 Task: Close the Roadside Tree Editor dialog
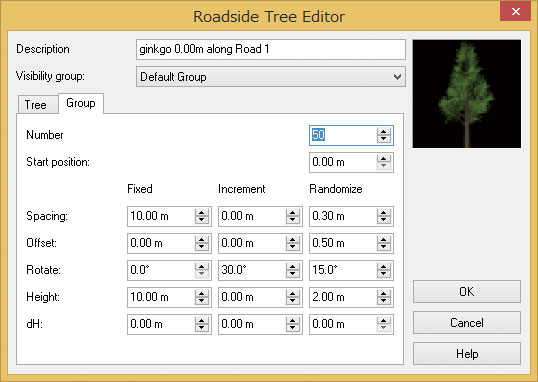tap(515, 11)
